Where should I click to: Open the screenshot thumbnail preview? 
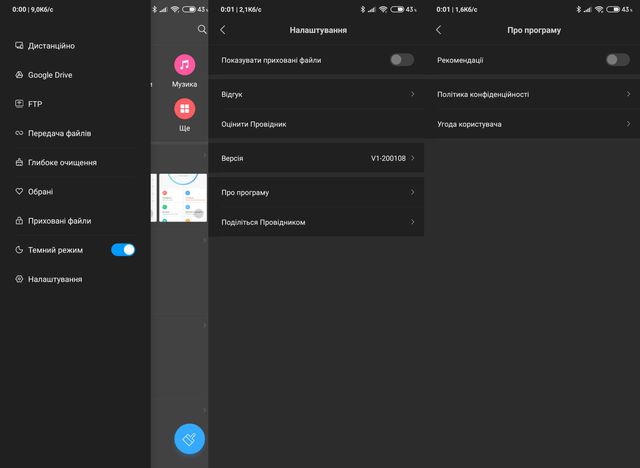click(x=181, y=197)
